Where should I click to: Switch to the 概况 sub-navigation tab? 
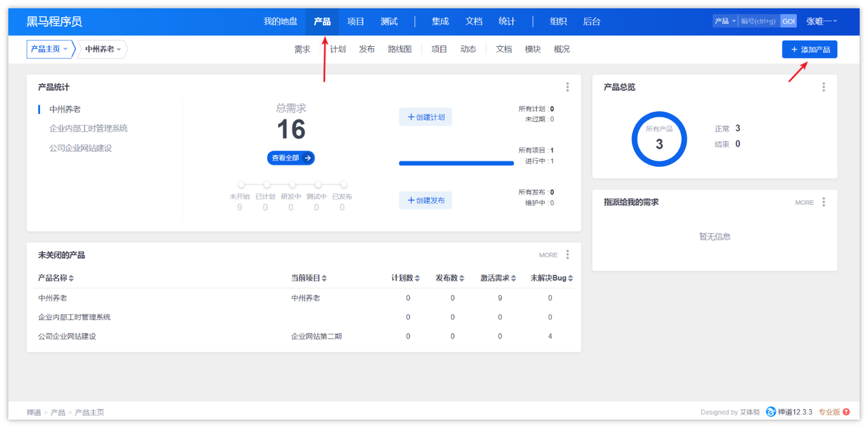pos(561,50)
